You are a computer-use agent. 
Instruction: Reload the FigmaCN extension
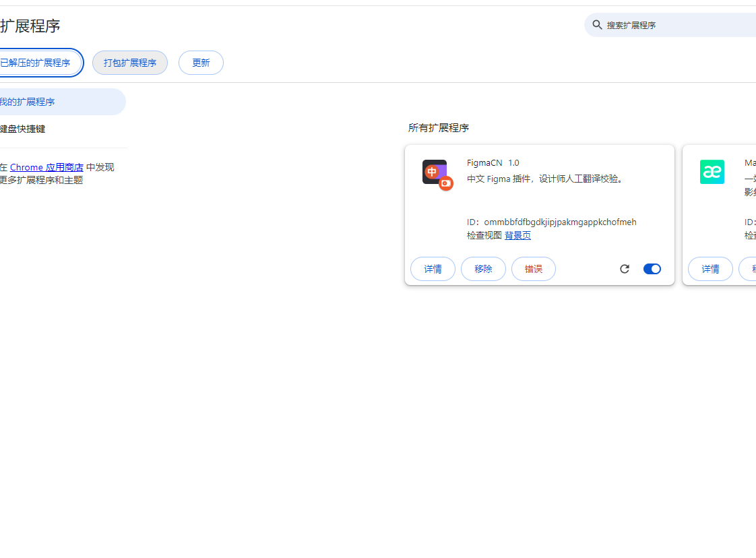(625, 269)
